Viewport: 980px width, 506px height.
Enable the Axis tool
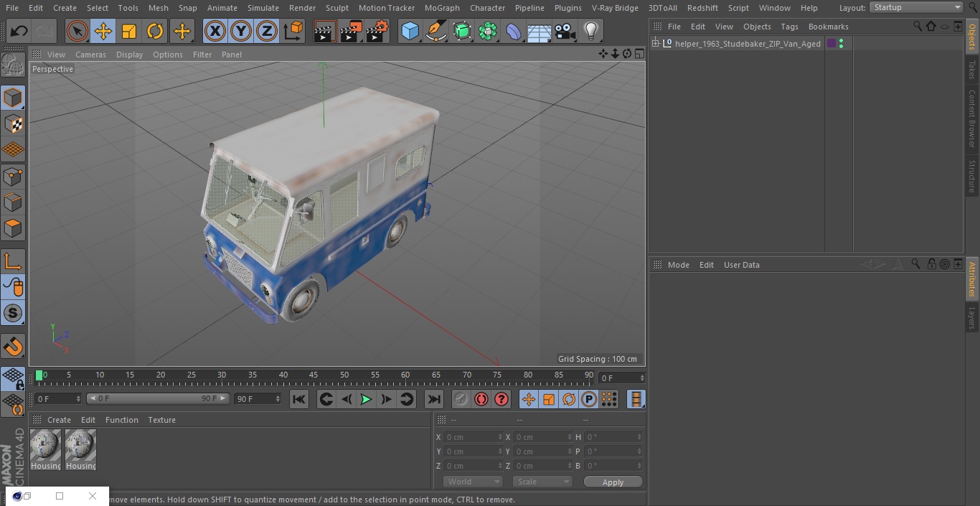pyautogui.click(x=13, y=261)
